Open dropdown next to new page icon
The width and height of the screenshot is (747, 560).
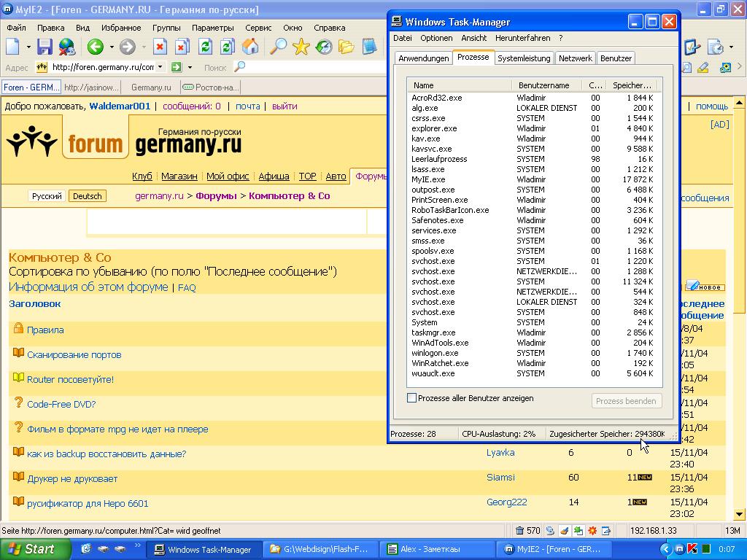pyautogui.click(x=28, y=47)
